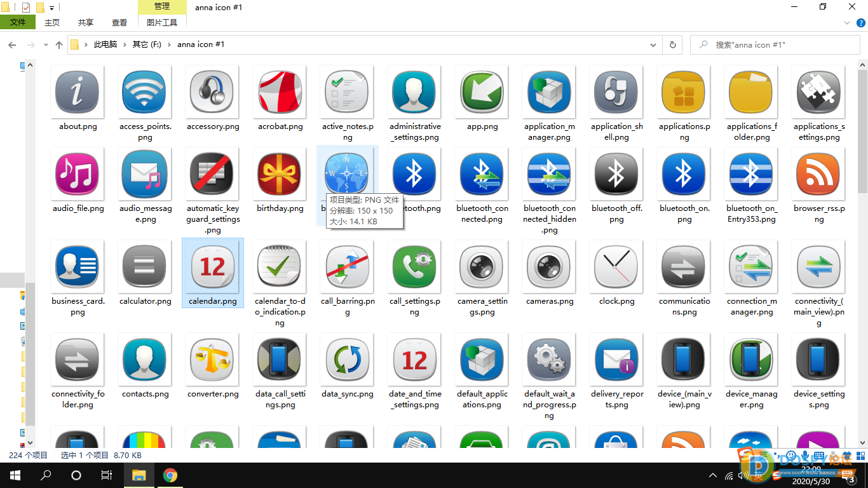868x488 pixels.
Task: Select converter.png scales icon
Action: 213,360
